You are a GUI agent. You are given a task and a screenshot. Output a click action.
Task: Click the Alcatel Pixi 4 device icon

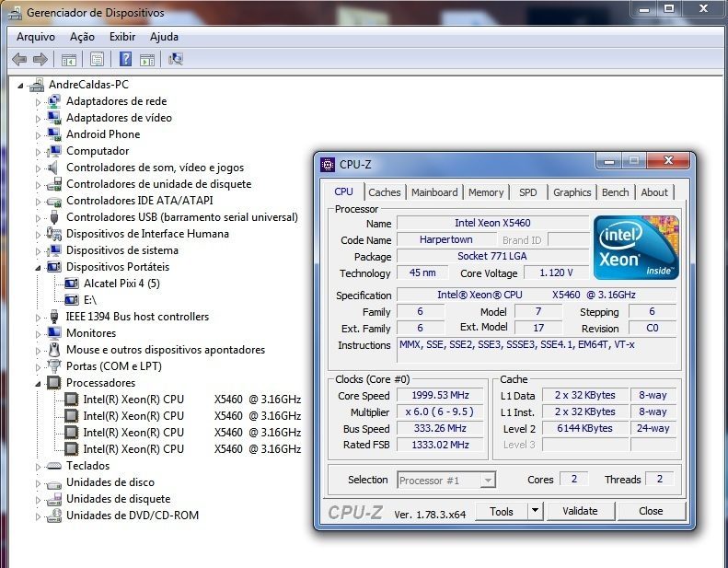point(71,284)
